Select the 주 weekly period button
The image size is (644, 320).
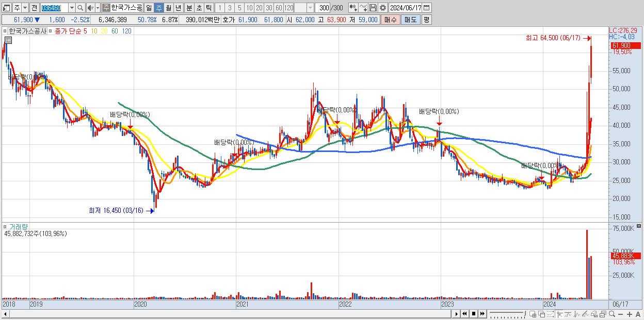[159, 8]
